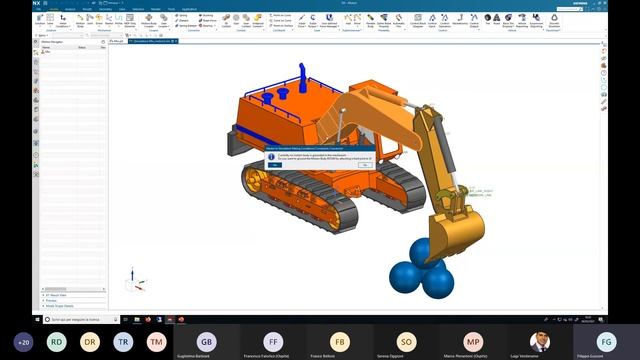Viewport: 640px width, 360px height.
Task: Switch to the Analysis ribbon tab
Action: pyautogui.click(x=70, y=9)
